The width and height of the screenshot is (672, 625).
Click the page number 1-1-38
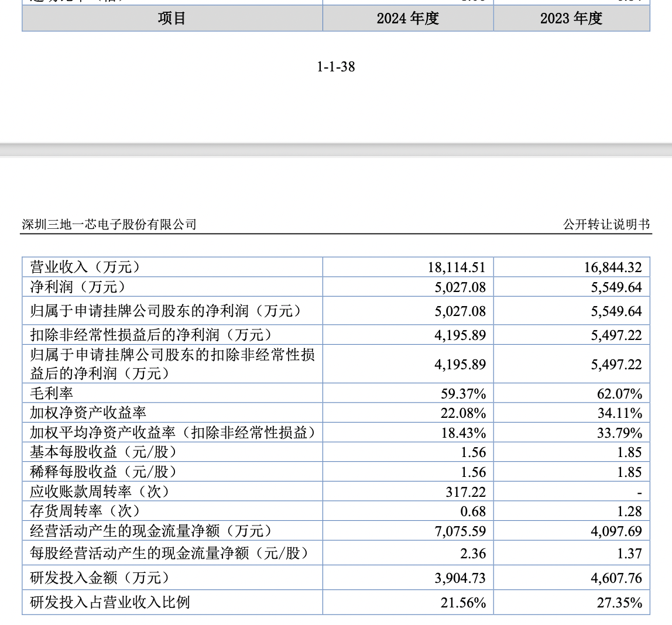pos(336,67)
